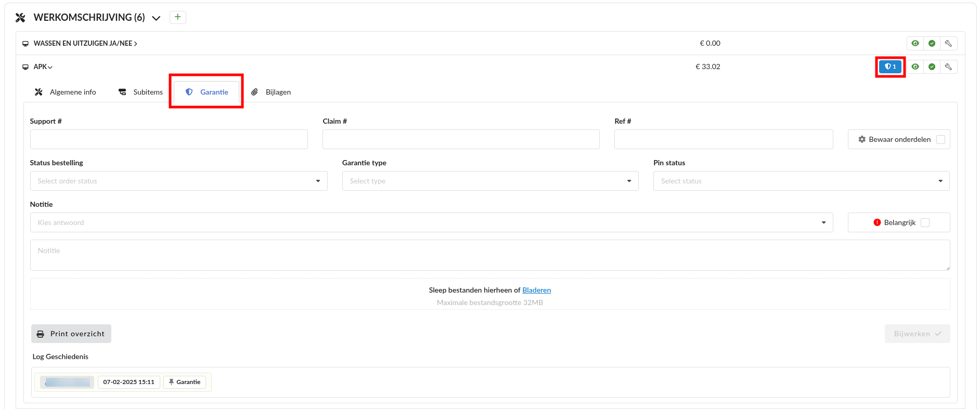Add a new werkomschrijving with the plus icon
980x409 pixels.
pyautogui.click(x=177, y=17)
